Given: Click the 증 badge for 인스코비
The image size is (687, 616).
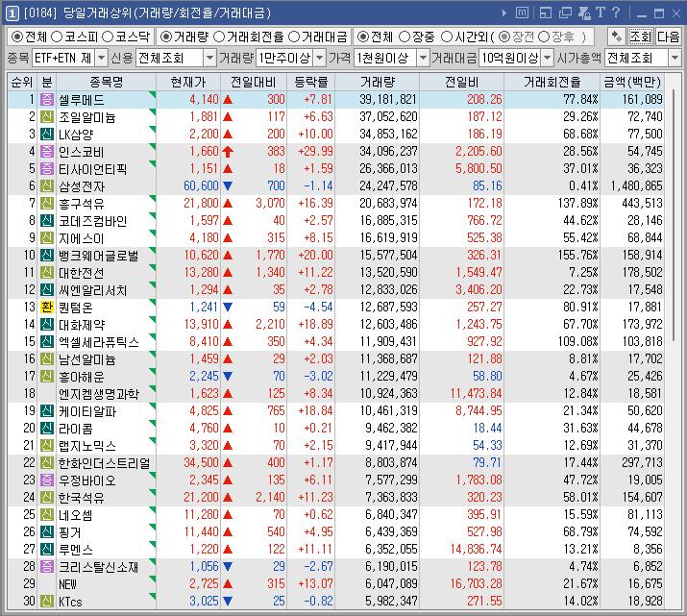Looking at the screenshot, I should 47,151.
